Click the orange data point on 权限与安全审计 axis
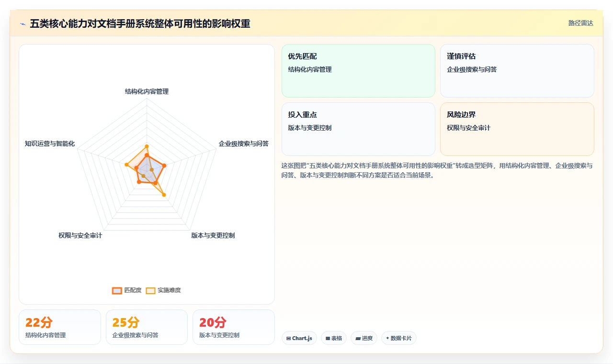The height and width of the screenshot is (364, 613). coord(139,182)
